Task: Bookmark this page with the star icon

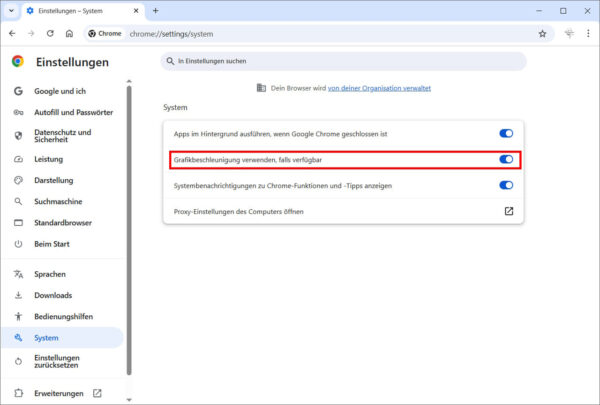Action: click(x=542, y=34)
